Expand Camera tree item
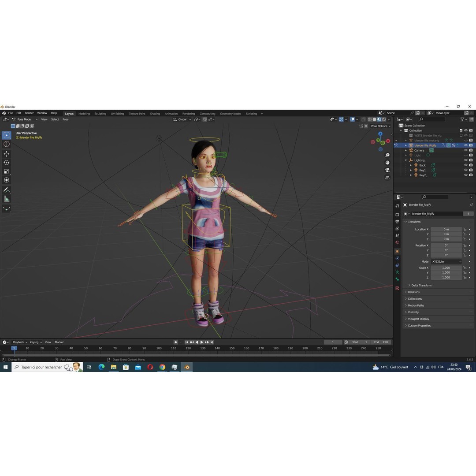Screen dimensions: 476x476 [406, 150]
